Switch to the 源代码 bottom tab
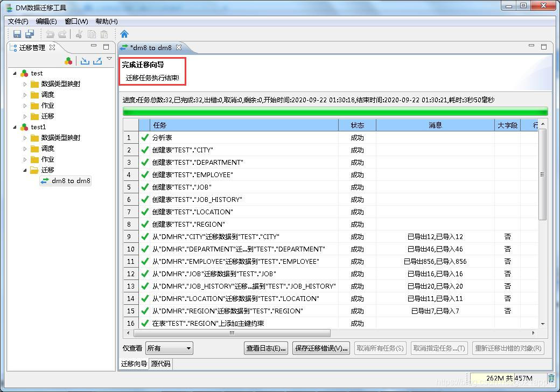The image size is (560, 392). (x=160, y=364)
